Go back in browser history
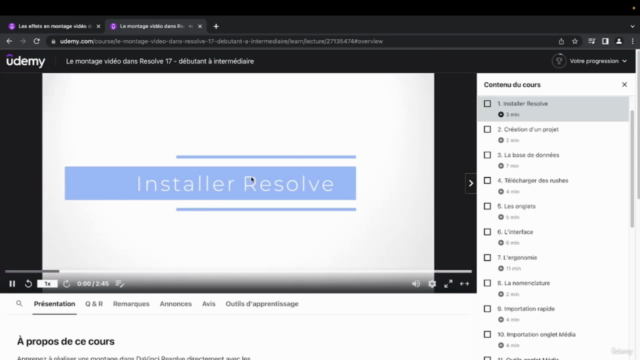Screen dimensions: 640x360 point(9,41)
